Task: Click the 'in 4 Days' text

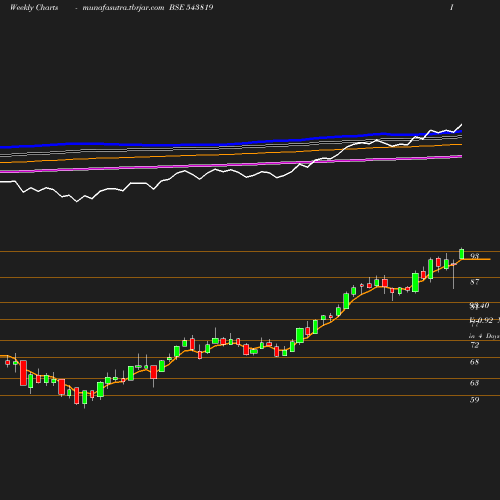Action: tap(484, 336)
